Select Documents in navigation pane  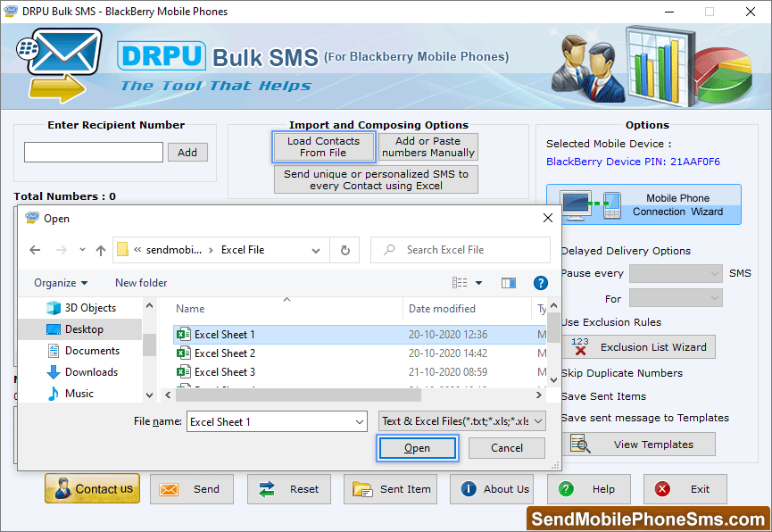pyautogui.click(x=84, y=351)
